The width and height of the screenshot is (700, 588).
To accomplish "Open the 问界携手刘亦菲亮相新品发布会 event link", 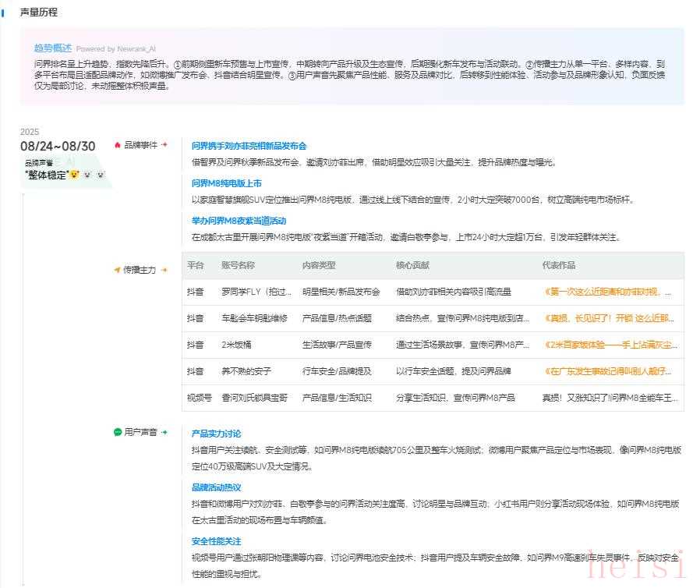I will (249, 146).
